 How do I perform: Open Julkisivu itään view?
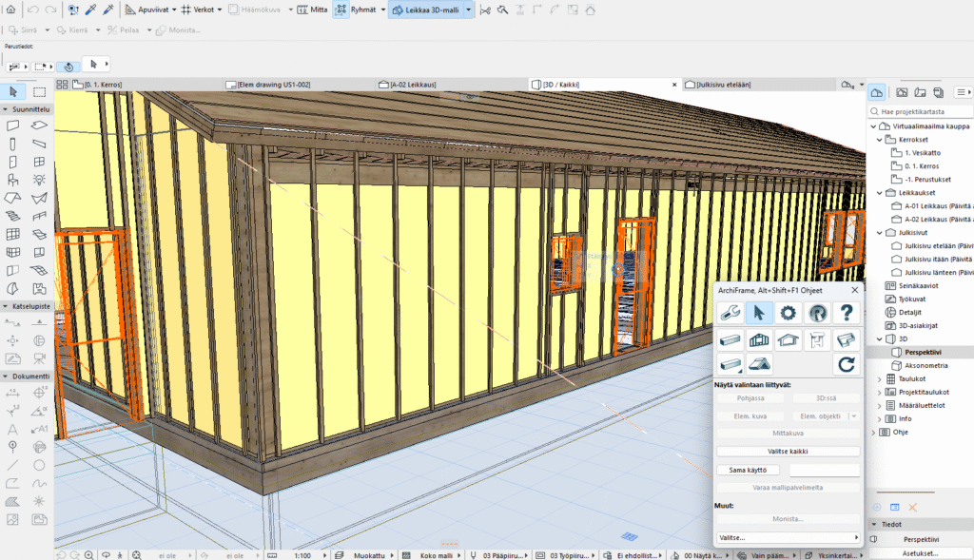938,260
